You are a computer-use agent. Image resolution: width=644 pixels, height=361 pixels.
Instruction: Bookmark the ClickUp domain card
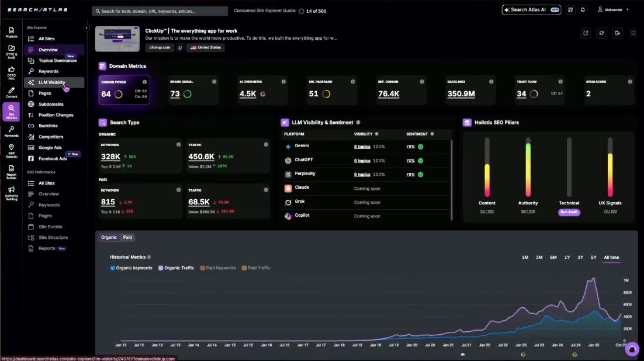pyautogui.click(x=634, y=33)
